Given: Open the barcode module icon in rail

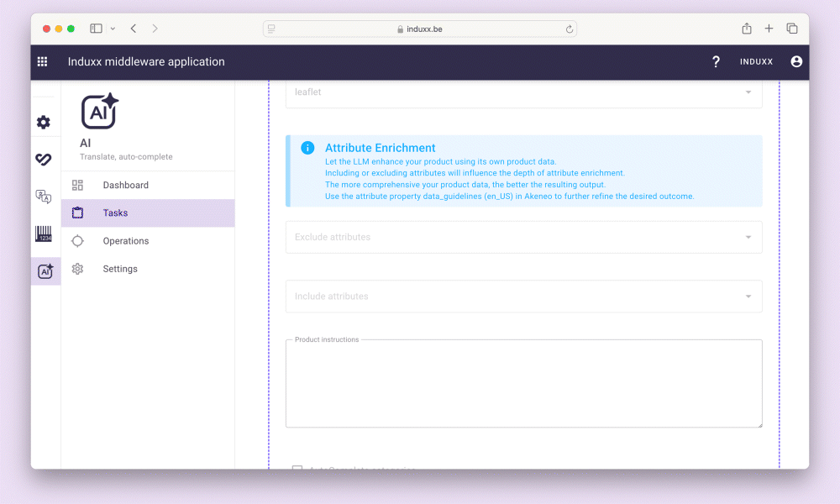Looking at the screenshot, I should click(x=44, y=234).
